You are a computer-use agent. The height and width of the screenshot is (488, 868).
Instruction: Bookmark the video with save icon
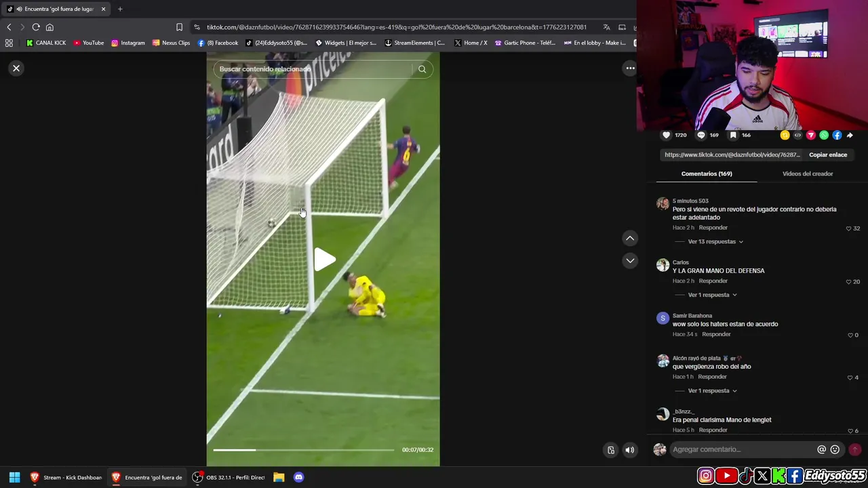(733, 135)
